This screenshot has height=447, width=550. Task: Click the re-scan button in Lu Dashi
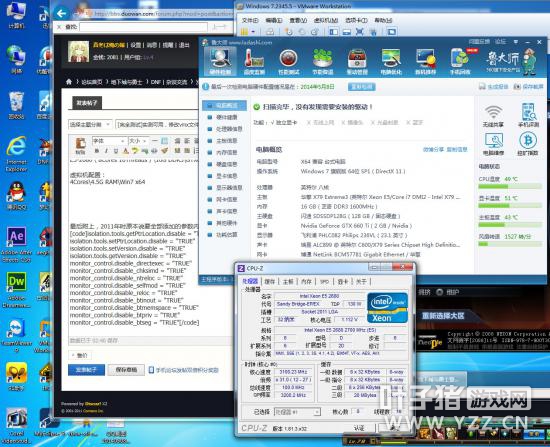tap(361, 87)
